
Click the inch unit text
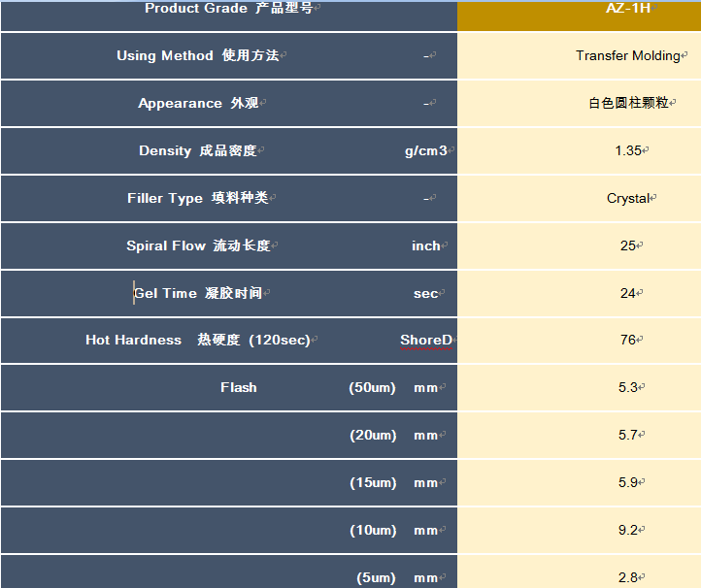coord(425,245)
